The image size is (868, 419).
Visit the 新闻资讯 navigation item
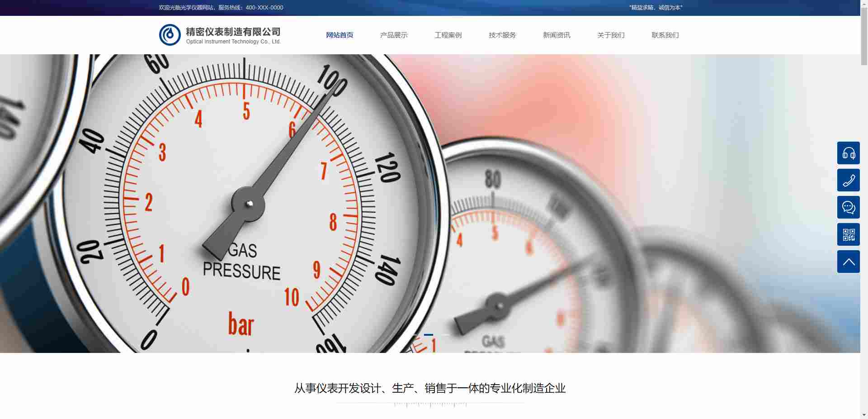click(557, 35)
